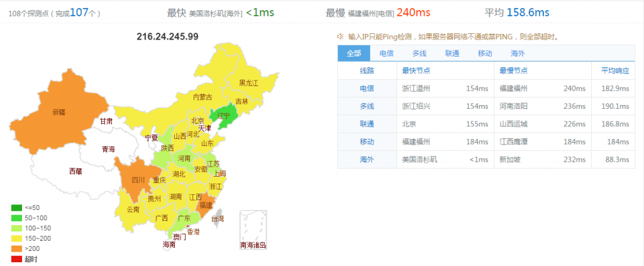Select 甘肃 label on the map
The image size is (644, 266).
tap(106, 121)
